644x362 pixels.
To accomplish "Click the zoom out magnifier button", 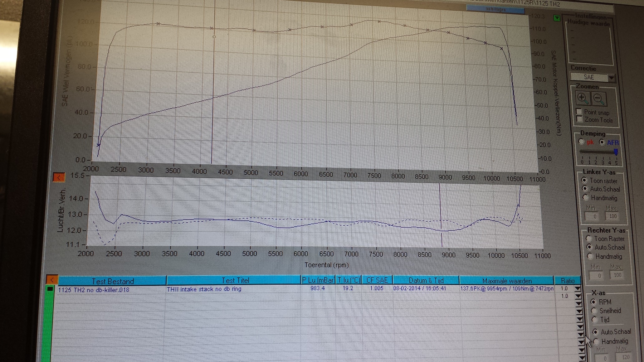I will 598,99.
